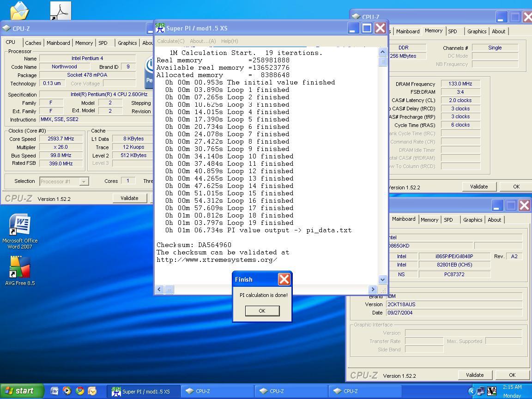This screenshot has height=399, width=532.
Task: Select the CPU tab in left CPU-Z
Action: pos(11,42)
